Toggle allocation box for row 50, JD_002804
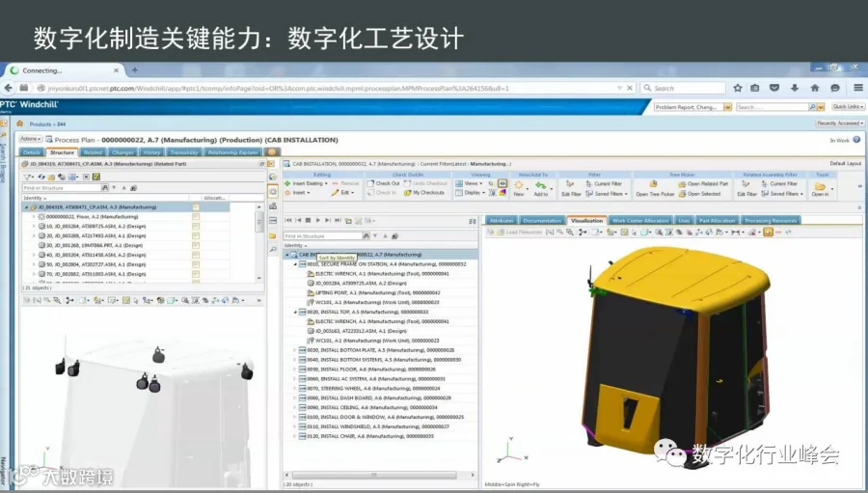Screen dimensions: 868x493 pyautogui.click(x=196, y=264)
